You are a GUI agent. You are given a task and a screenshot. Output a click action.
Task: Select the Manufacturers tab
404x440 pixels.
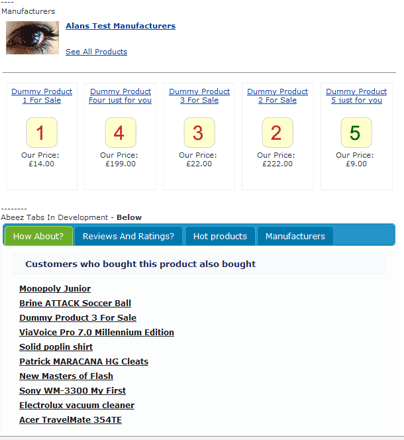tap(295, 236)
